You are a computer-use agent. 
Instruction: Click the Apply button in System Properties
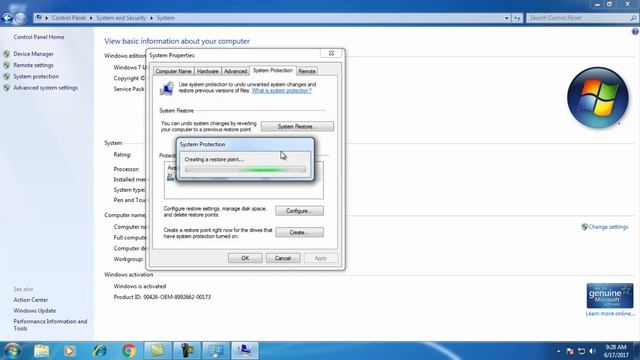tap(321, 258)
